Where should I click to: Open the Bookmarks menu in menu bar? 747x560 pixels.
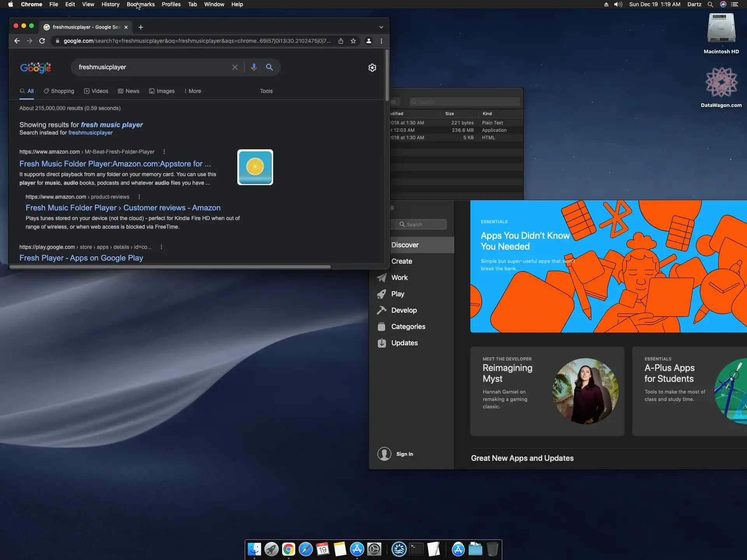[140, 4]
